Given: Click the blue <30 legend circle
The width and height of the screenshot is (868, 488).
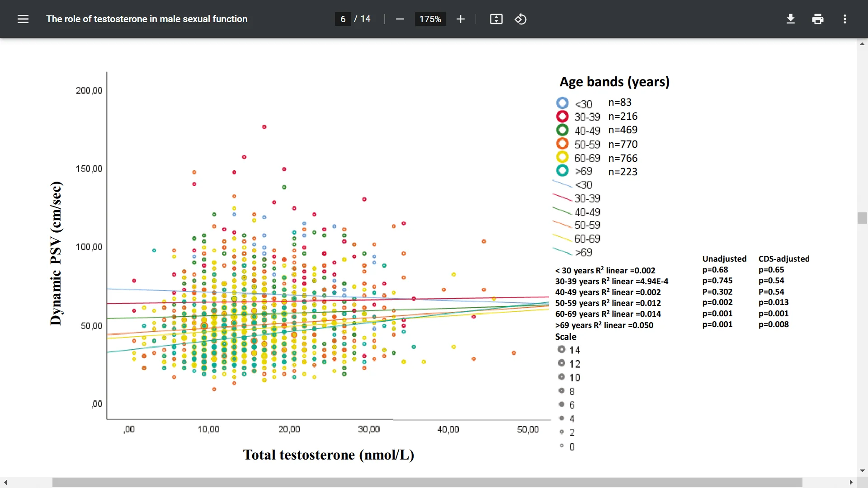Looking at the screenshot, I should [x=562, y=103].
